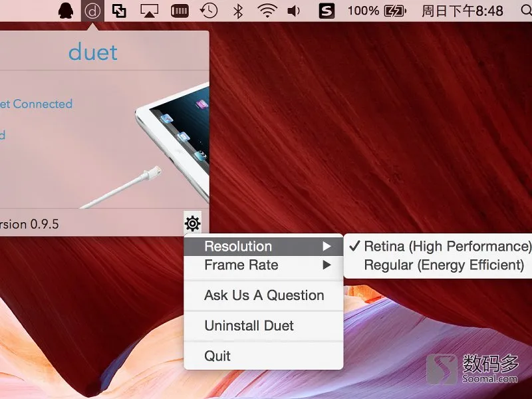Expand the Frame Rate submenu arrow
Viewport: 532px width, 399px height.
tap(327, 265)
